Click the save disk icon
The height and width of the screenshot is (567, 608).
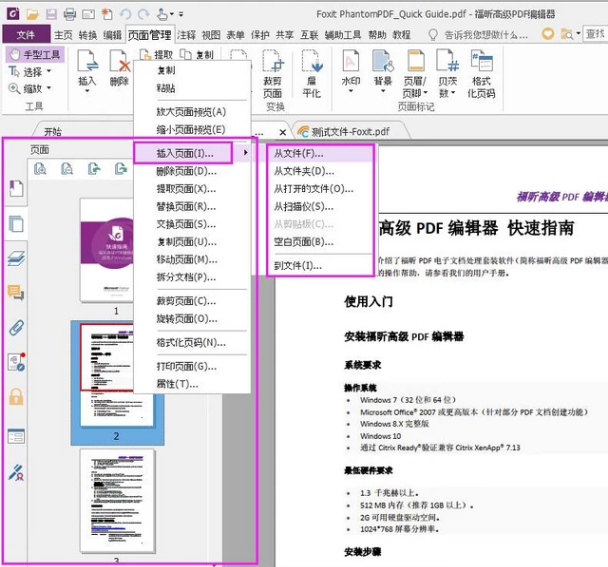pos(51,15)
